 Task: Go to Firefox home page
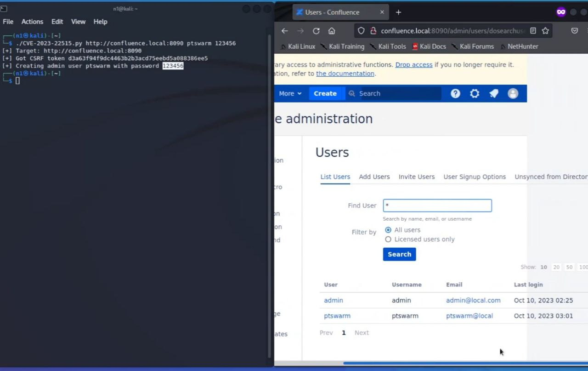pyautogui.click(x=332, y=31)
